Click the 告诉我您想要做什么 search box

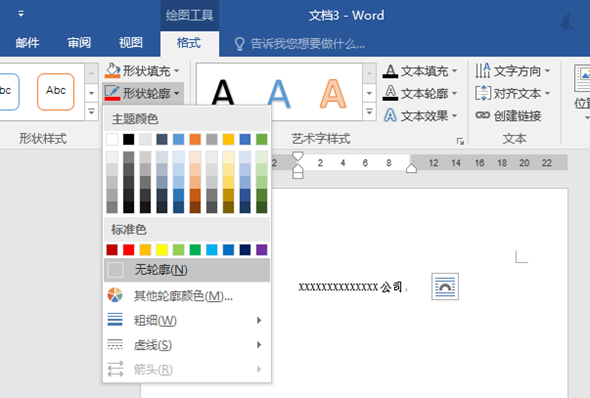tap(308, 44)
